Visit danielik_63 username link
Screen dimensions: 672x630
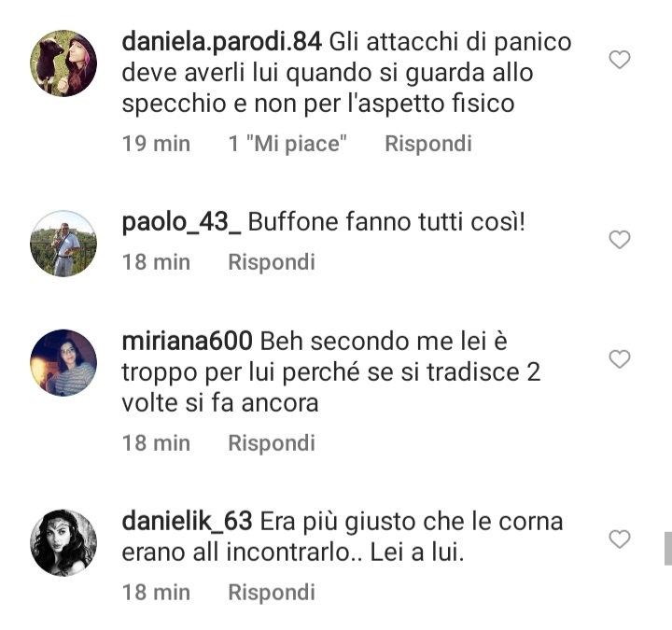point(187,522)
